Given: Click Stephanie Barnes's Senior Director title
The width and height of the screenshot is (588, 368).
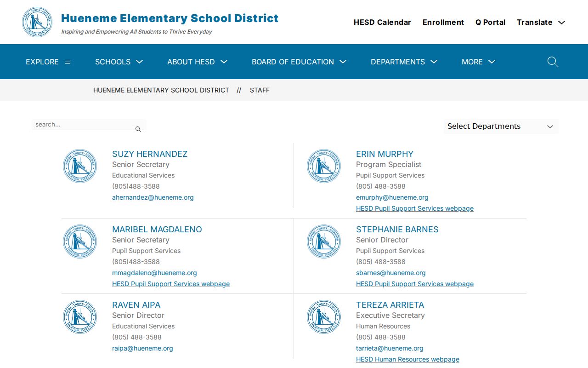Looking at the screenshot, I should click(x=382, y=240).
